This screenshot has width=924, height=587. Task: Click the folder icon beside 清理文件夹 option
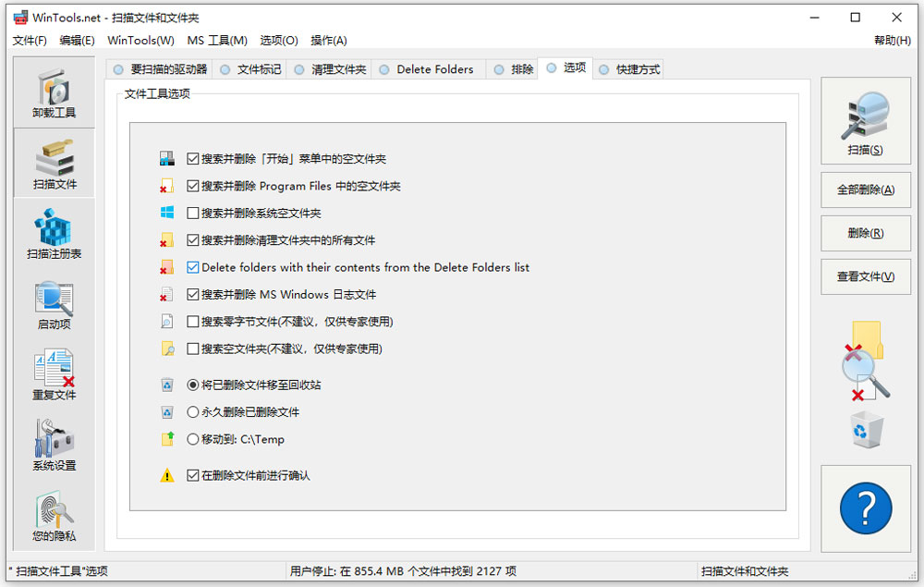click(x=166, y=239)
